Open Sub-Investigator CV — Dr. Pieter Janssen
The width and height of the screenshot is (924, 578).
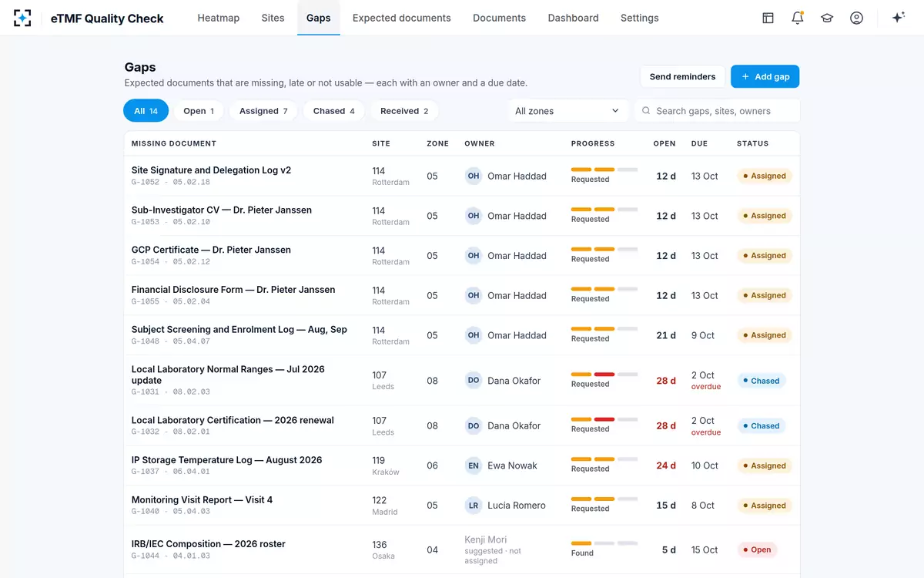222,210
